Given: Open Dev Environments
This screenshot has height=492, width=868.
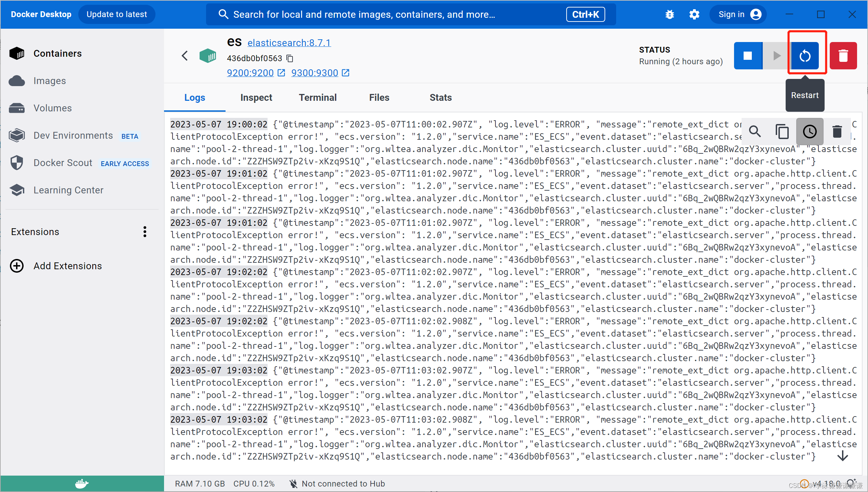Looking at the screenshot, I should [x=72, y=135].
